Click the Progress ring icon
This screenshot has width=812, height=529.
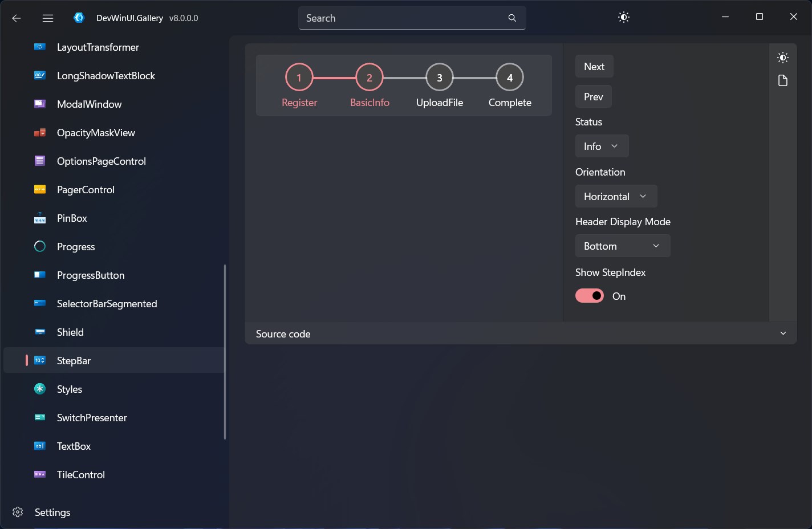40,246
